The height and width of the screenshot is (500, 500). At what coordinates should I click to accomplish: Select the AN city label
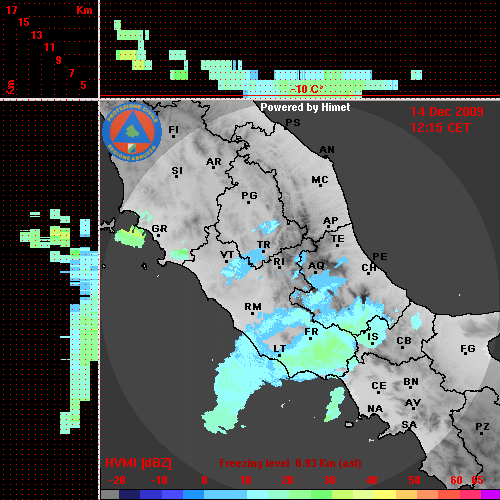(x=327, y=150)
